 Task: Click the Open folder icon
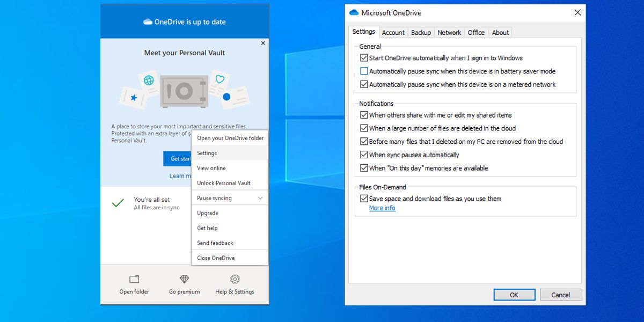click(x=133, y=278)
